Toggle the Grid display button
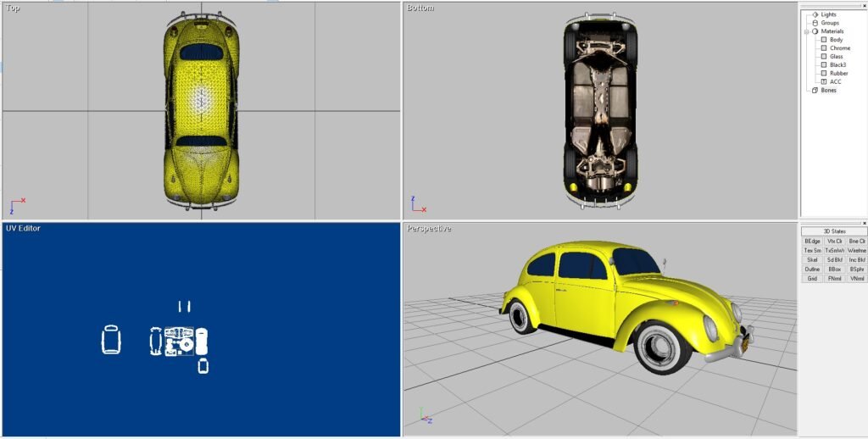 point(812,278)
